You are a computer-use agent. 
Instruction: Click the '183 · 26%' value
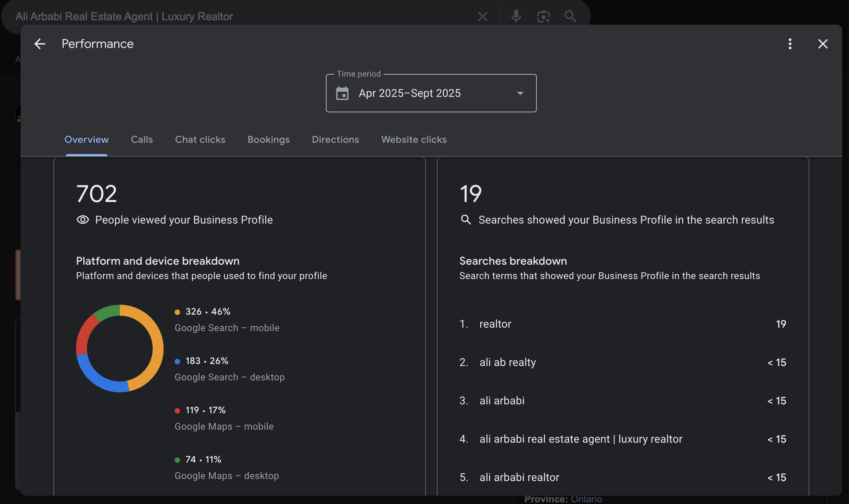tap(207, 361)
